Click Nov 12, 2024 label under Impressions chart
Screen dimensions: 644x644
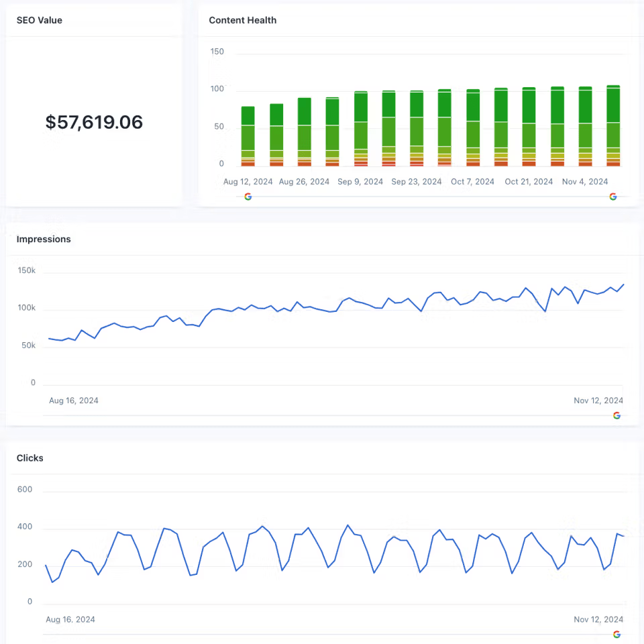click(598, 400)
